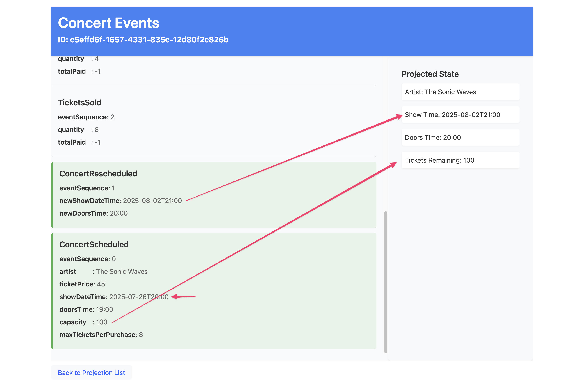Click the event list vertical scrollbar thumb
Image resolution: width=580 pixels, height=392 pixels.
coord(385,282)
